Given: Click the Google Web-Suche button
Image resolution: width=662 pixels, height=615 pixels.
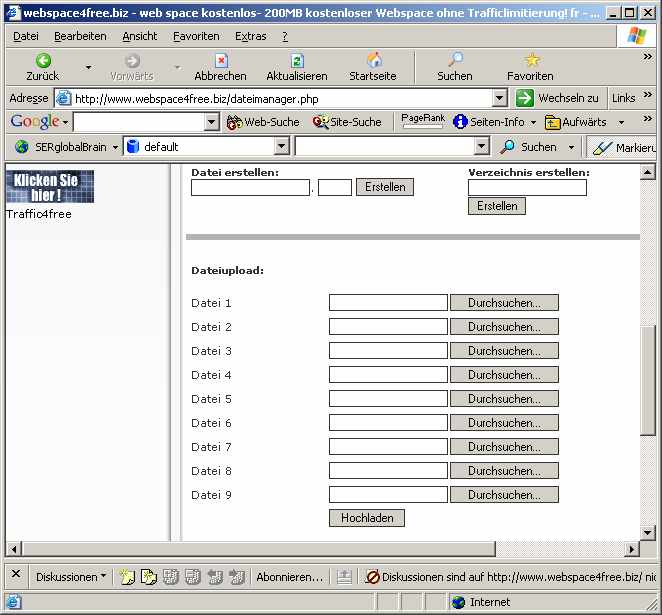Looking at the screenshot, I should (264, 122).
